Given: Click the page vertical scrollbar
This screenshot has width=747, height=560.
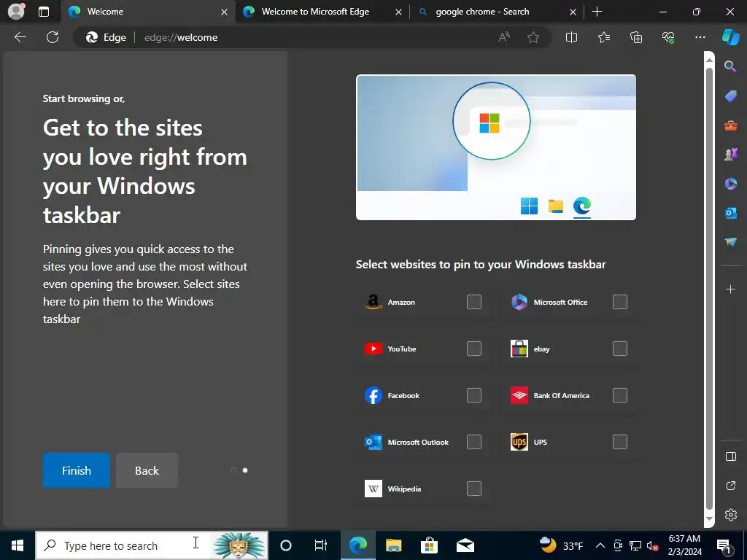Looking at the screenshot, I should point(709,289).
